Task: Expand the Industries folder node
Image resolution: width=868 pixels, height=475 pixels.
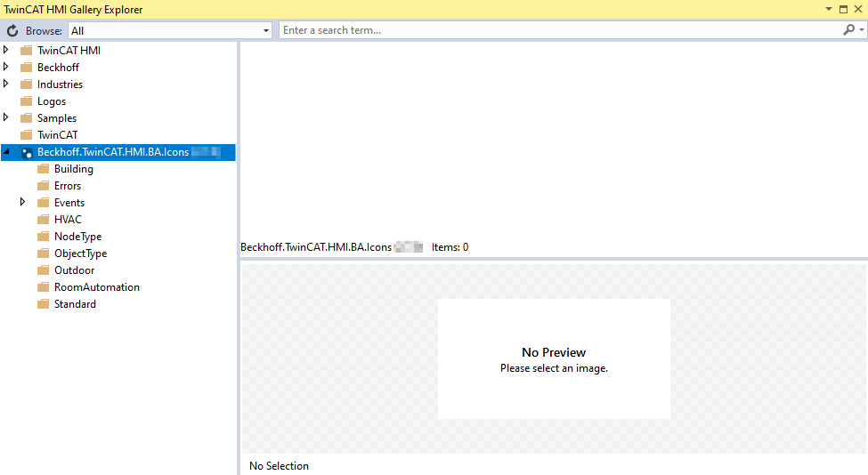Action: 6,84
